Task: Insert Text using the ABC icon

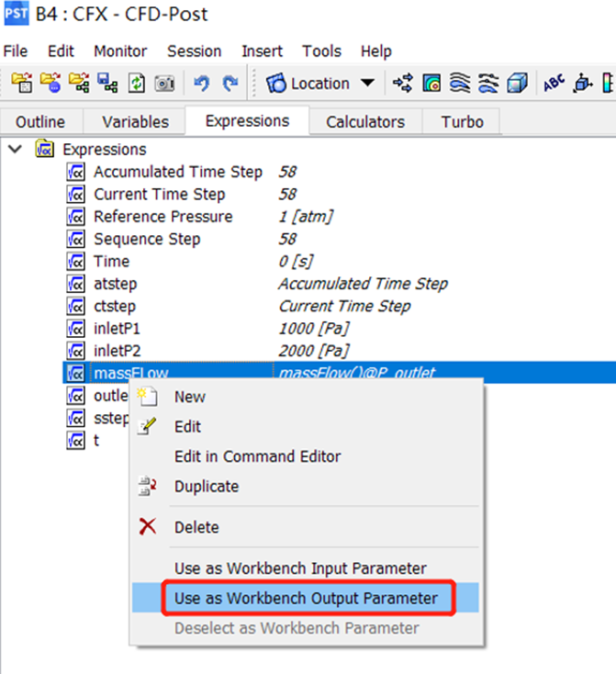Action: click(x=554, y=83)
